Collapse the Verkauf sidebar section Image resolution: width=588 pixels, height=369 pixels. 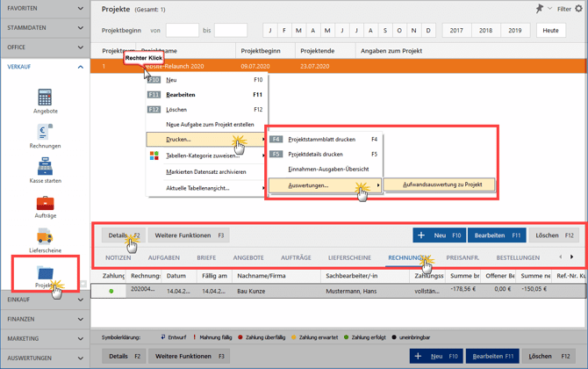coord(43,67)
